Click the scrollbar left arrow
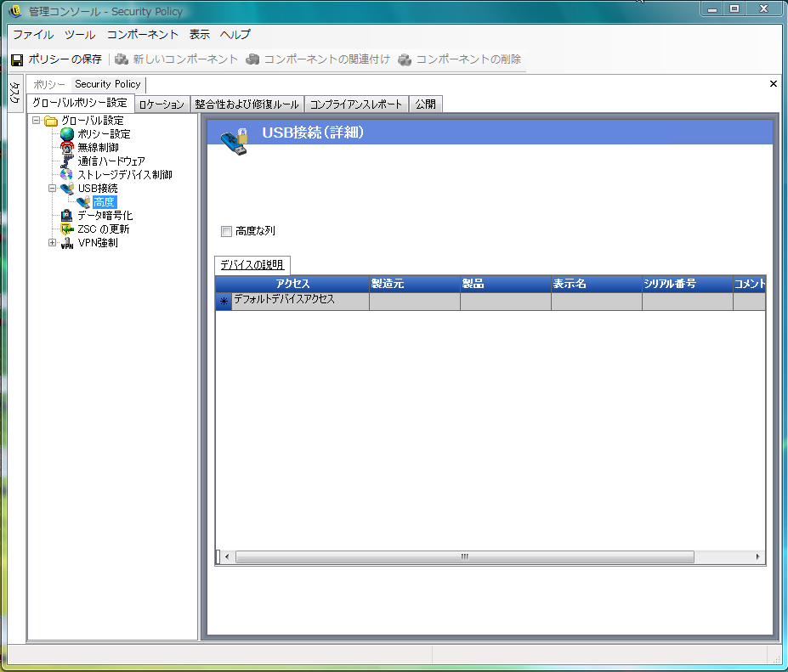This screenshot has width=788, height=672. pos(227,557)
